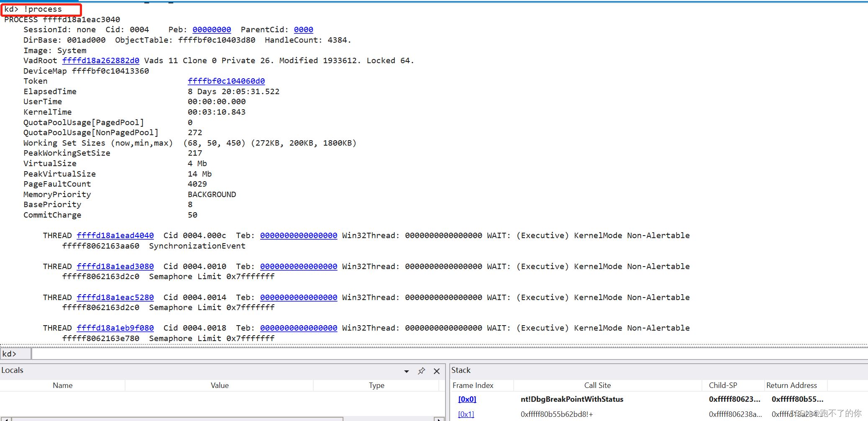Open thread ffffd18a1eac5280 link
Viewport: 868px width, 421px height.
point(115,298)
